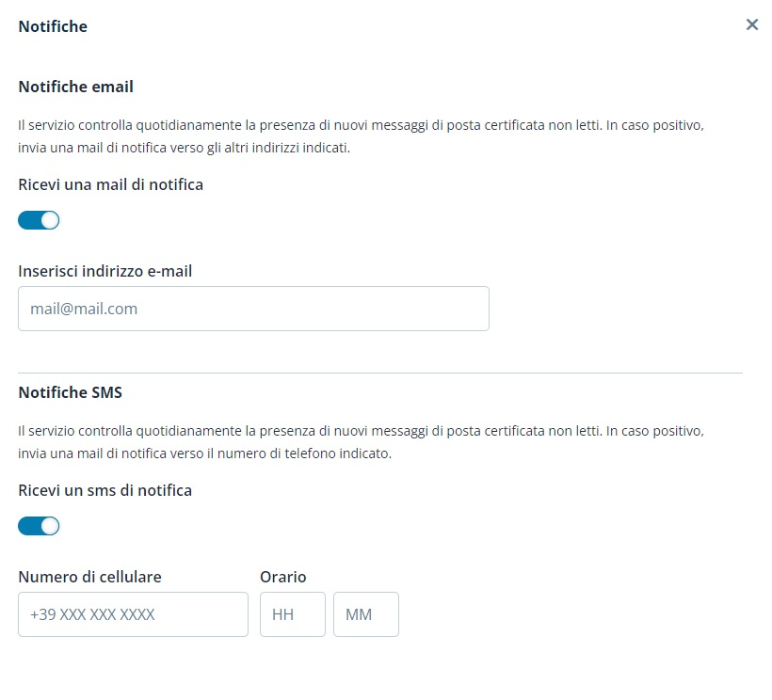Click the "Orario" label
This screenshot has width=772, height=700.
coord(283,577)
